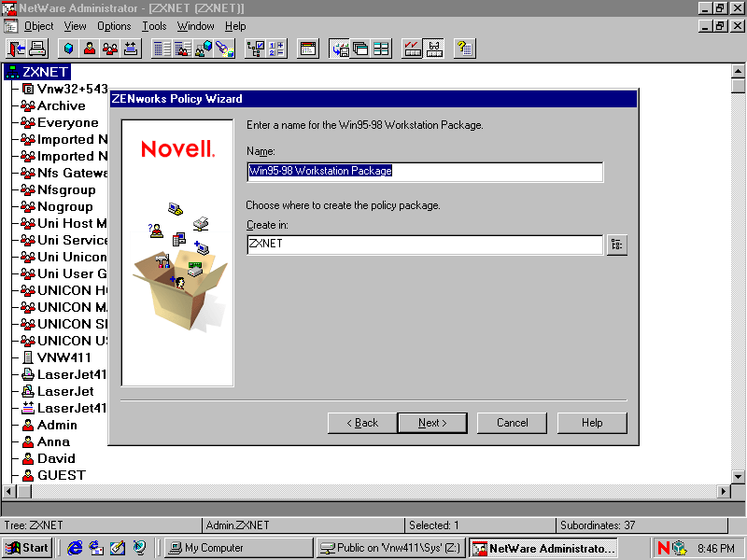Click the Start button

click(x=27, y=548)
